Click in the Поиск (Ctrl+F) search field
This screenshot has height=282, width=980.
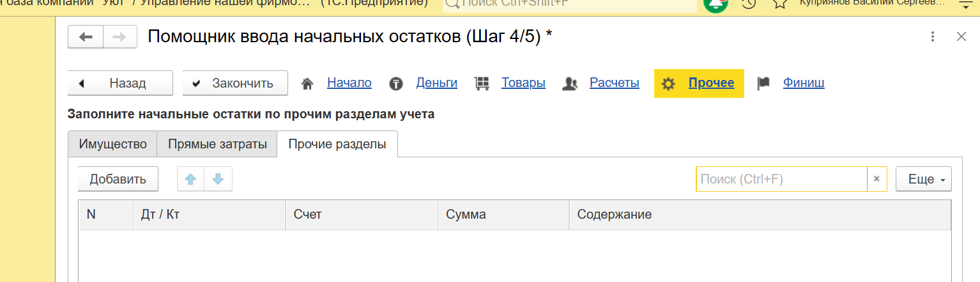781,180
